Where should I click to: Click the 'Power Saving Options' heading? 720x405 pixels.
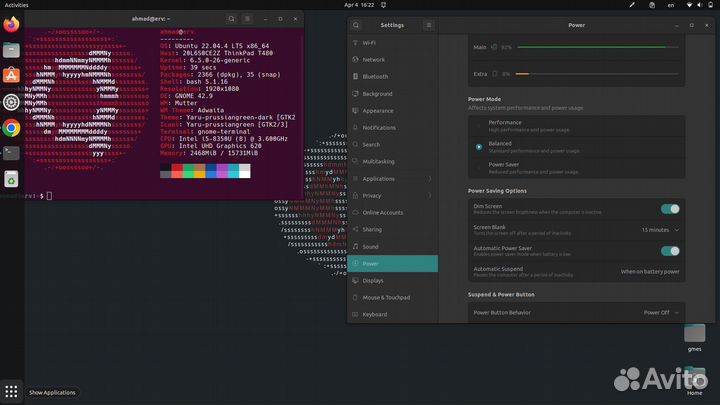pos(497,191)
